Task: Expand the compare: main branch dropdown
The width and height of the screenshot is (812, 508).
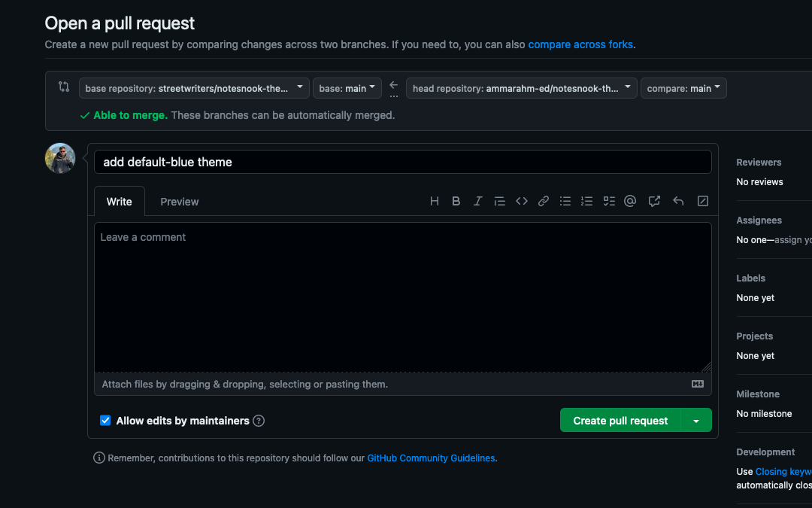Action: (683, 88)
